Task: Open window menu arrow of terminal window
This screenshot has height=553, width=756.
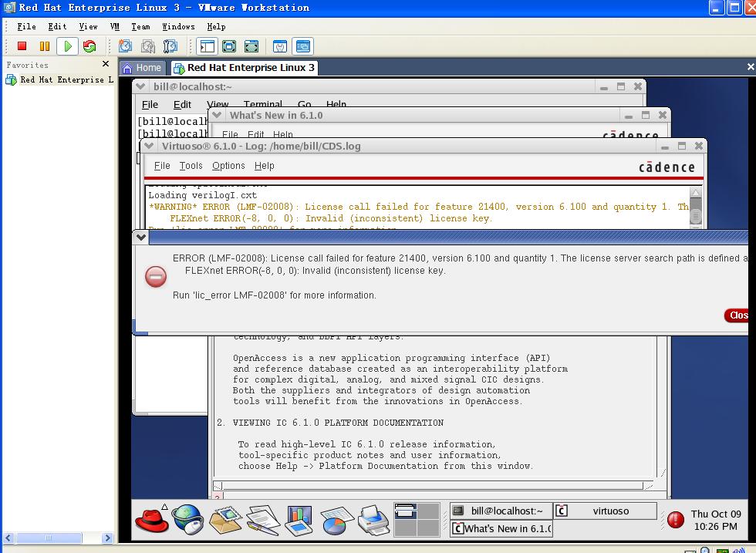Action: coord(140,86)
